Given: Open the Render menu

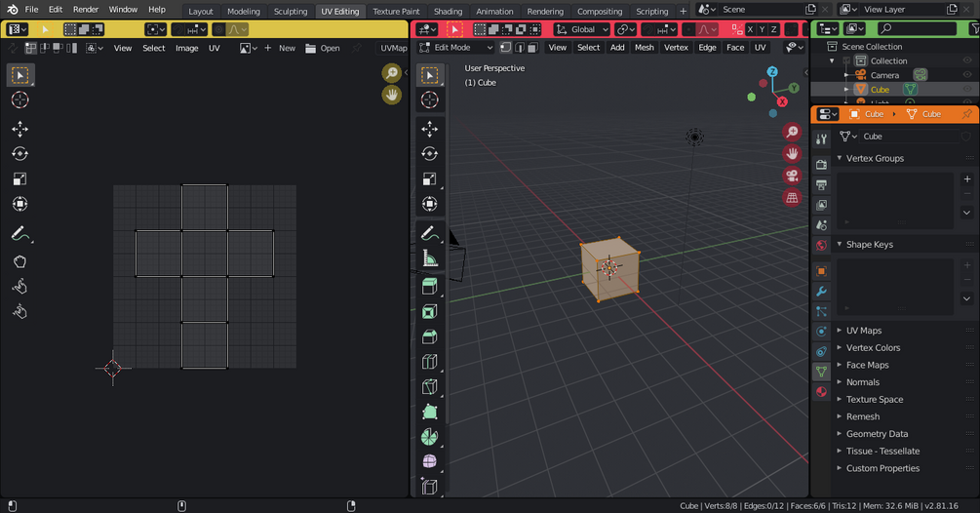Looking at the screenshot, I should (x=86, y=10).
